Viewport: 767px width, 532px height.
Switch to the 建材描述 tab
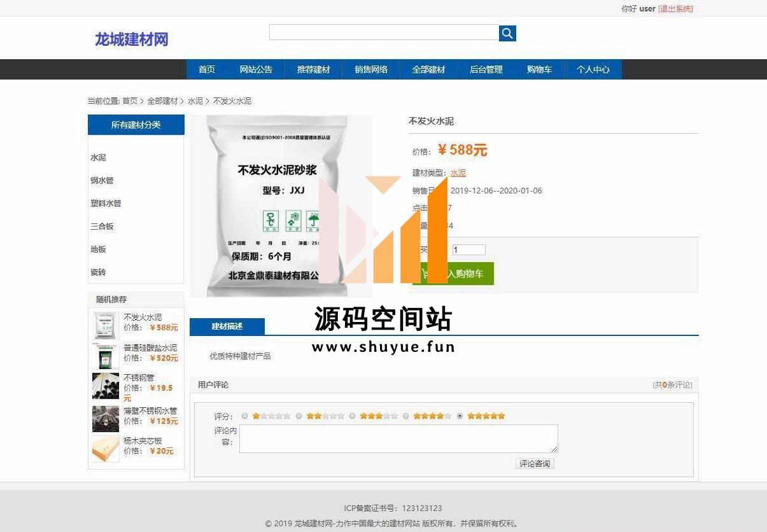coord(227,326)
